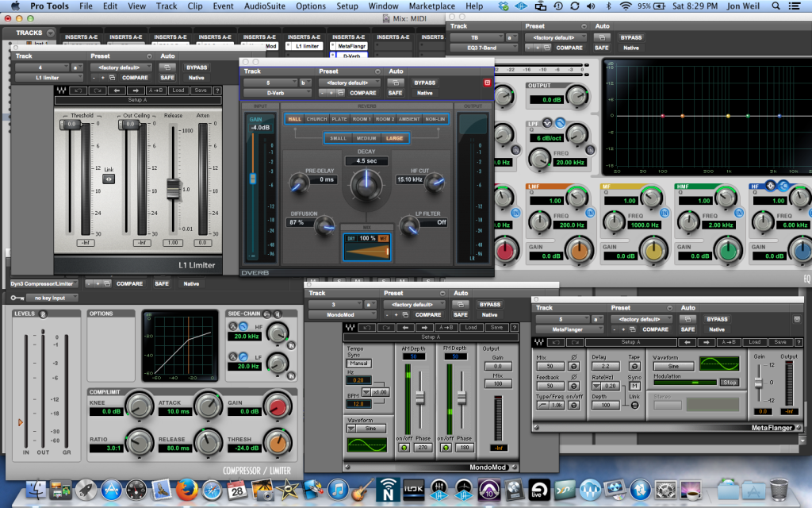Image resolution: width=812 pixels, height=508 pixels.
Task: Click copy settings icon in D-Verb preset row
Action: (340, 93)
